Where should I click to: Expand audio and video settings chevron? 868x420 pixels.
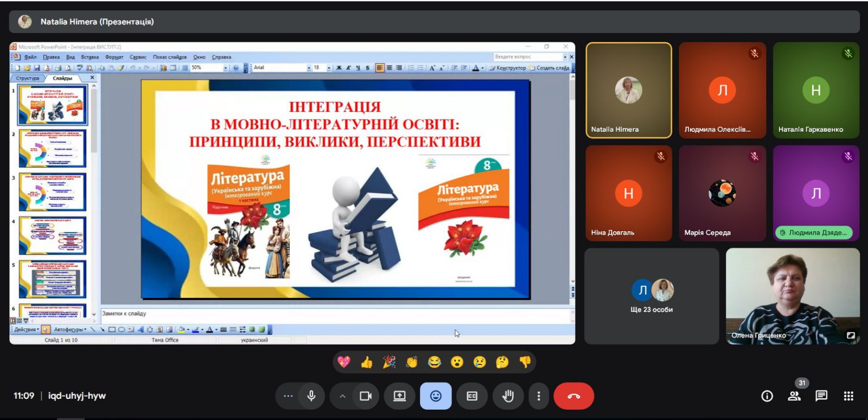coord(342,396)
